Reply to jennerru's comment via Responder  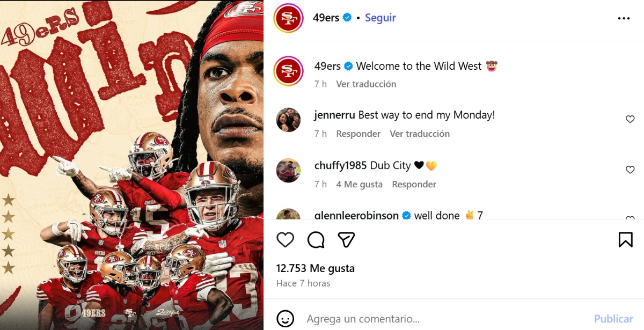coord(358,134)
